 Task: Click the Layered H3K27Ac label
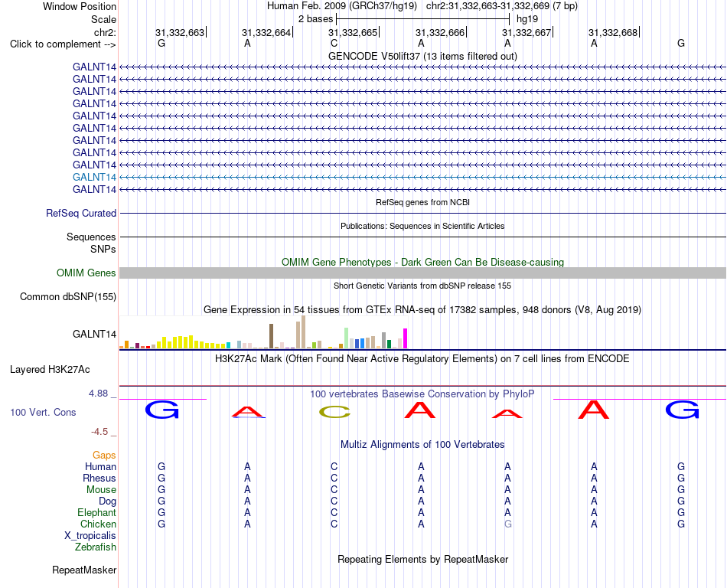coord(50,370)
